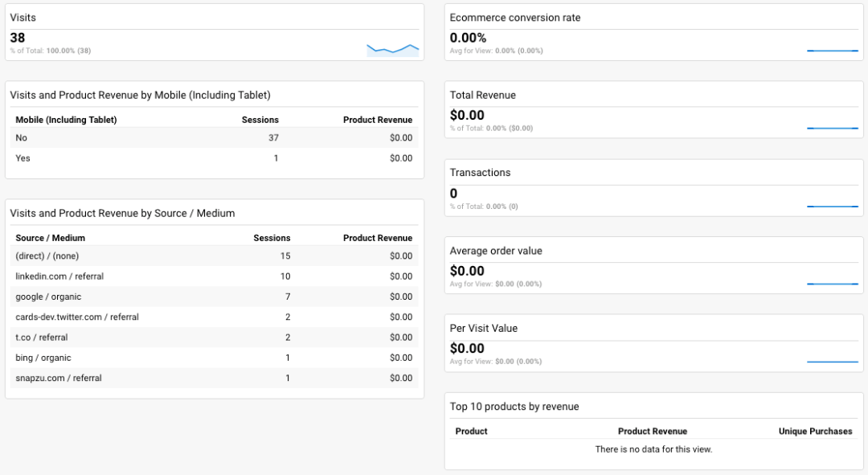
Task: Click the Ecommerce conversion rate sparkline
Action: 833,51
